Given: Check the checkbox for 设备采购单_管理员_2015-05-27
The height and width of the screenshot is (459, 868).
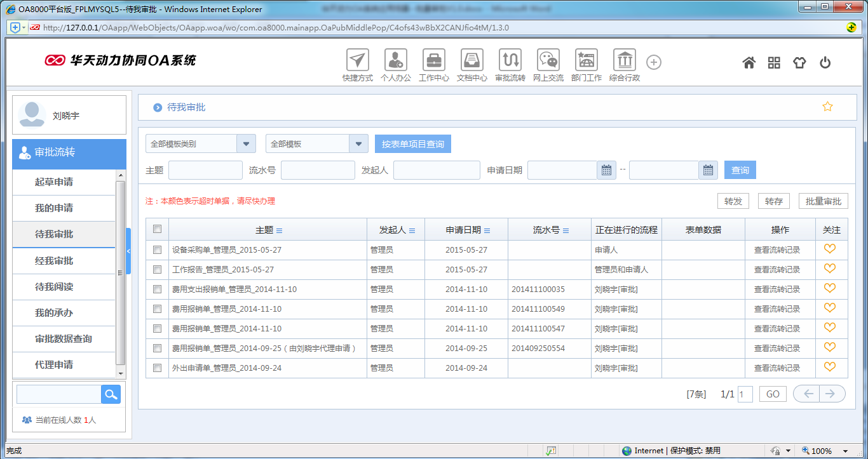Looking at the screenshot, I should [x=156, y=249].
